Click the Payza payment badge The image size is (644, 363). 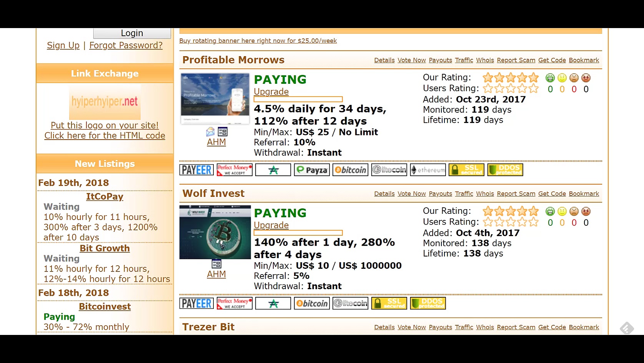click(x=312, y=170)
